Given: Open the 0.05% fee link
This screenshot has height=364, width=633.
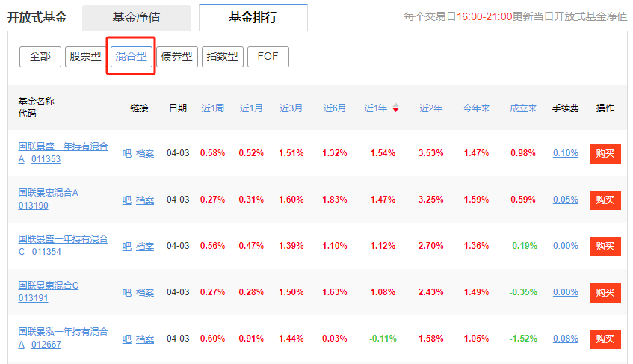Looking at the screenshot, I should point(566,200).
